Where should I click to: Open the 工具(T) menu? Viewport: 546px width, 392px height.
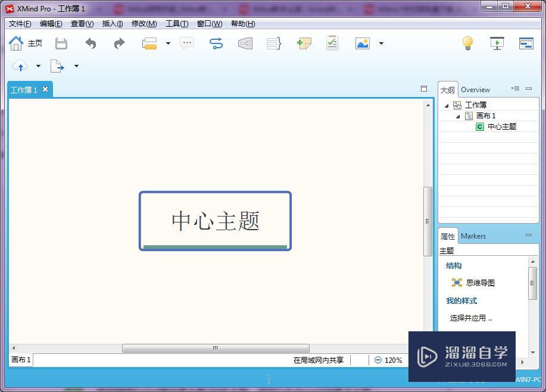pyautogui.click(x=177, y=24)
